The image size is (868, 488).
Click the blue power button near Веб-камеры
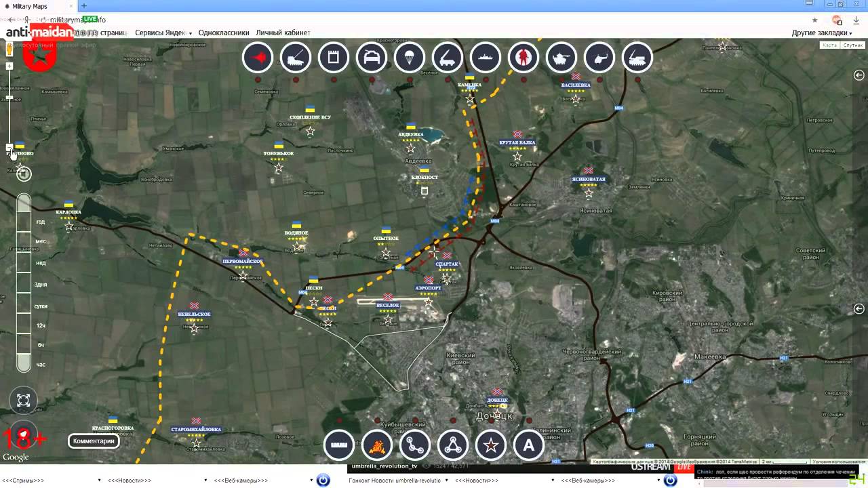tap(323, 481)
